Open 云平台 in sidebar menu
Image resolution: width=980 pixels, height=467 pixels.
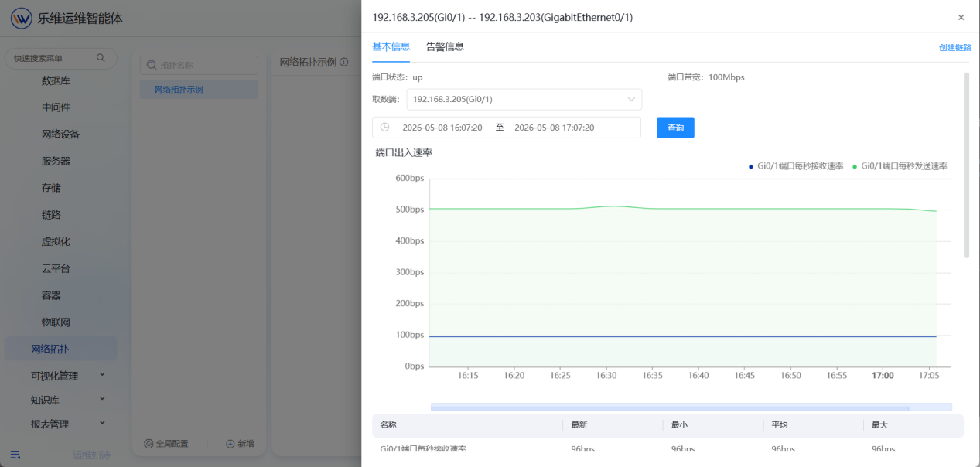coord(56,268)
